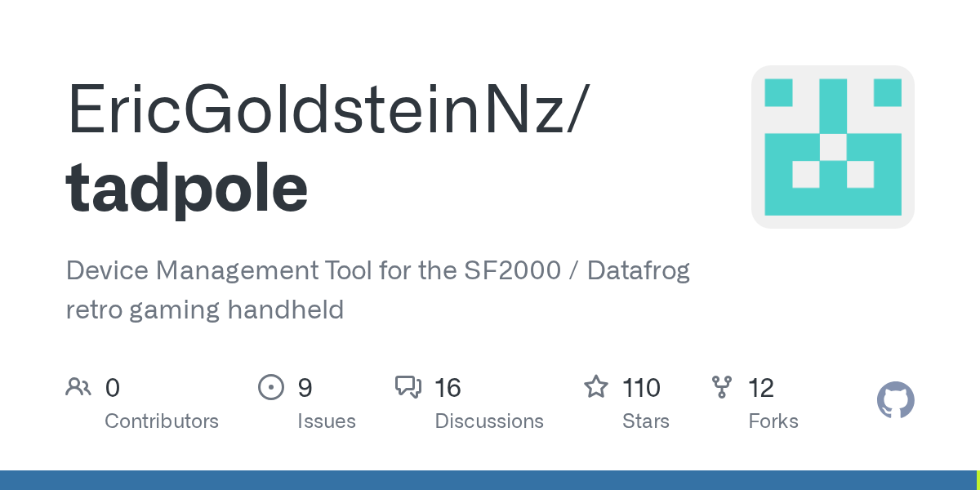
Task: Click the Forks label text
Action: coord(773,421)
